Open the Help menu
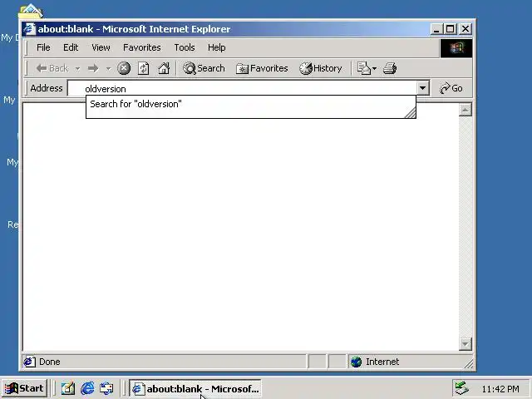The image size is (532, 399). (217, 47)
